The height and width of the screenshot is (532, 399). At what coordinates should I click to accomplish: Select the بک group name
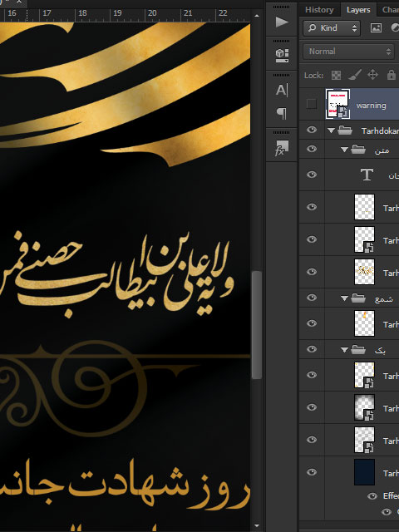(380, 351)
